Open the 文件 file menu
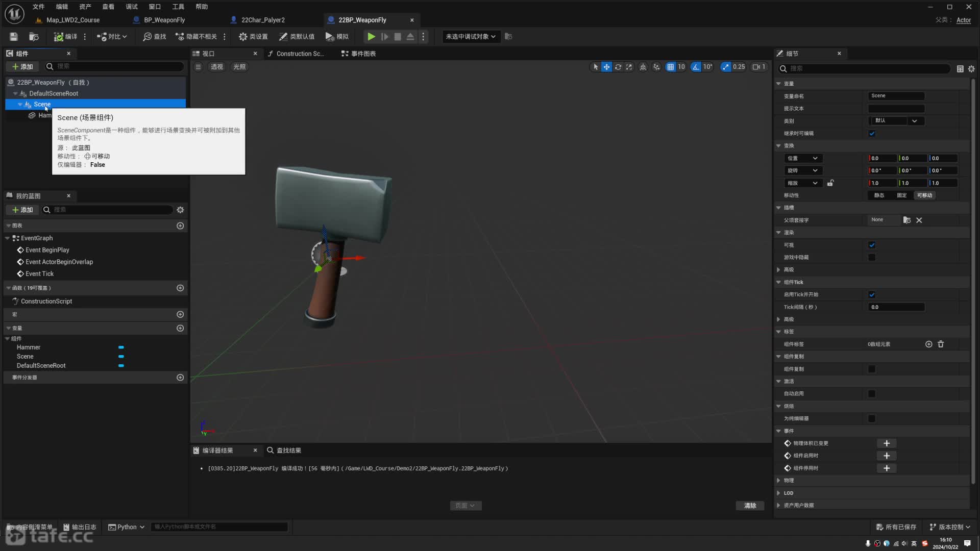 tap(38, 7)
